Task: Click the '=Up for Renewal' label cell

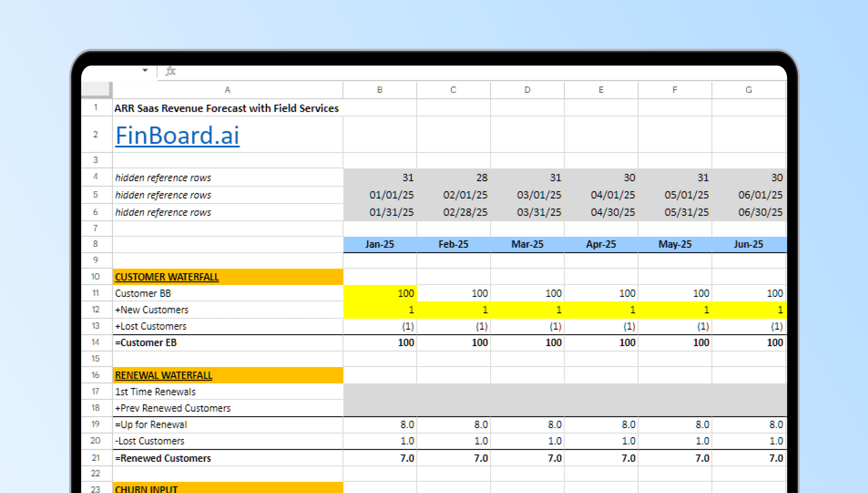Action: click(227, 425)
